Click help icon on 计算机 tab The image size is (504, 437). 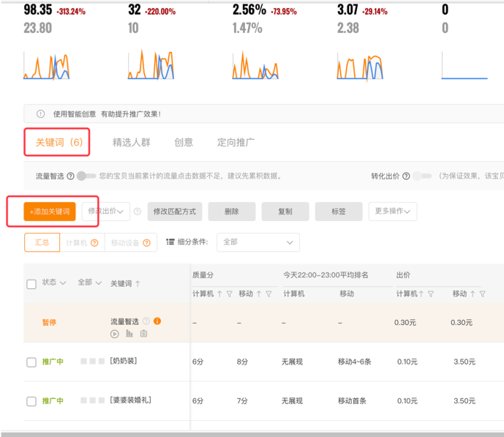pos(94,243)
